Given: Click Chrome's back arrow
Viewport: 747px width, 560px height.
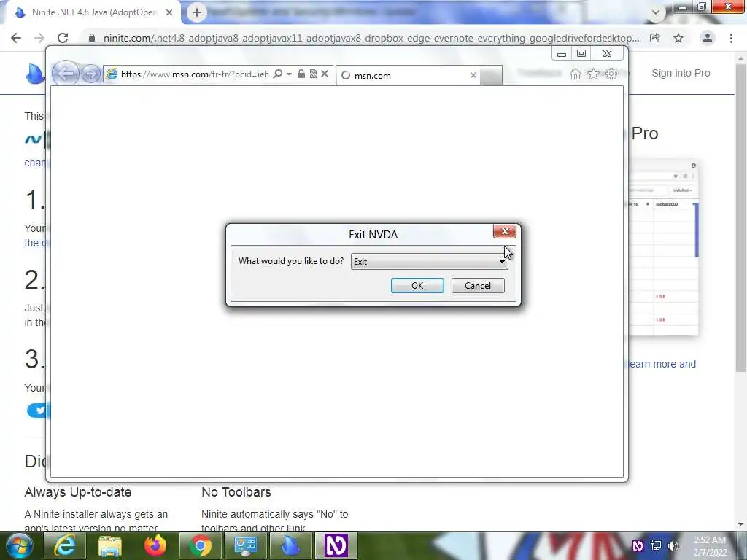Looking at the screenshot, I should [16, 38].
